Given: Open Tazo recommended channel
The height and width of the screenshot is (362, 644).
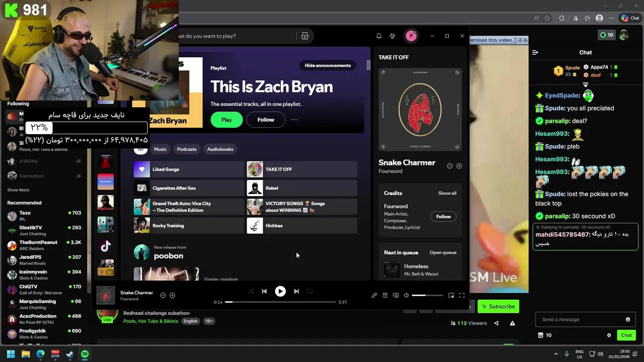Looking at the screenshot, I should coord(44,216).
